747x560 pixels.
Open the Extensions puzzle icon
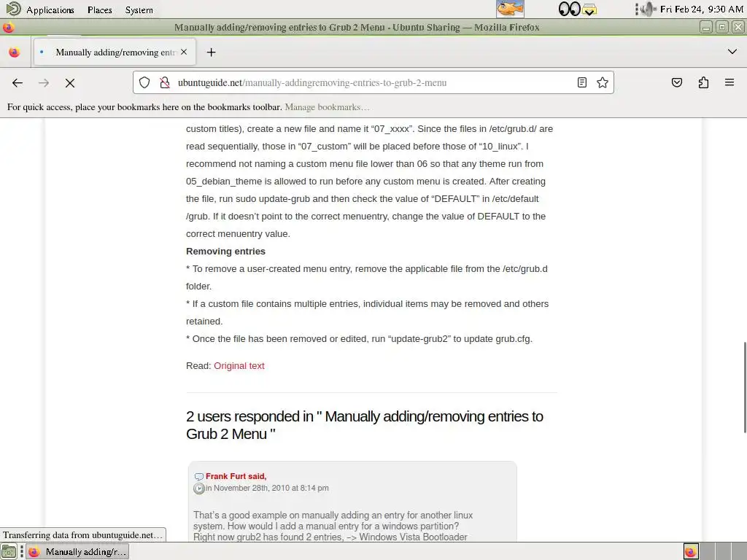[x=703, y=82]
